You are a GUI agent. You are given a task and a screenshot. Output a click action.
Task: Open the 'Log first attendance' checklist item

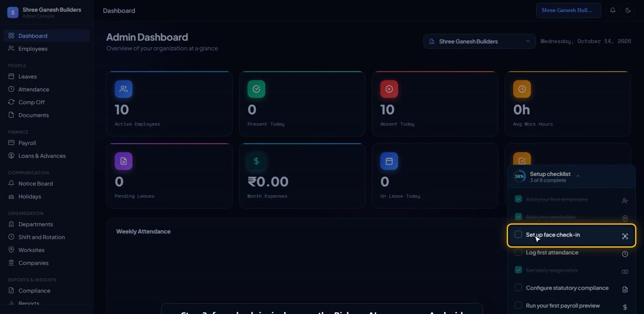(572, 253)
